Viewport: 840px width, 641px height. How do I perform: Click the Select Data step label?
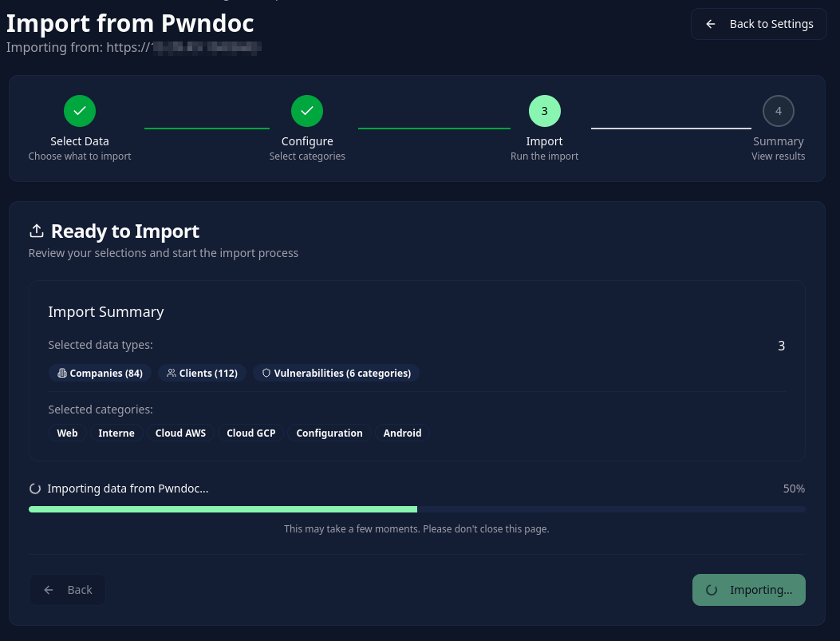coord(80,141)
